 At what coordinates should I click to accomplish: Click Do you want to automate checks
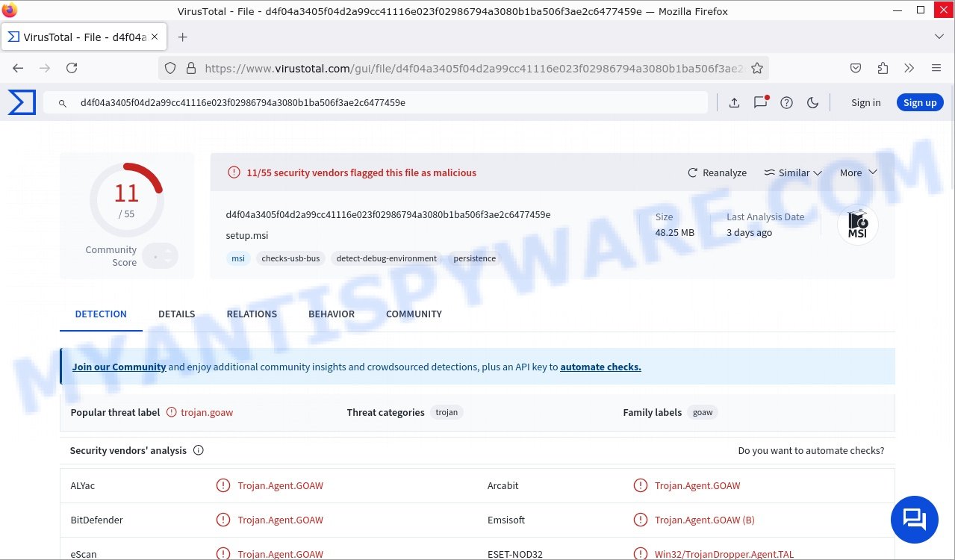(811, 450)
